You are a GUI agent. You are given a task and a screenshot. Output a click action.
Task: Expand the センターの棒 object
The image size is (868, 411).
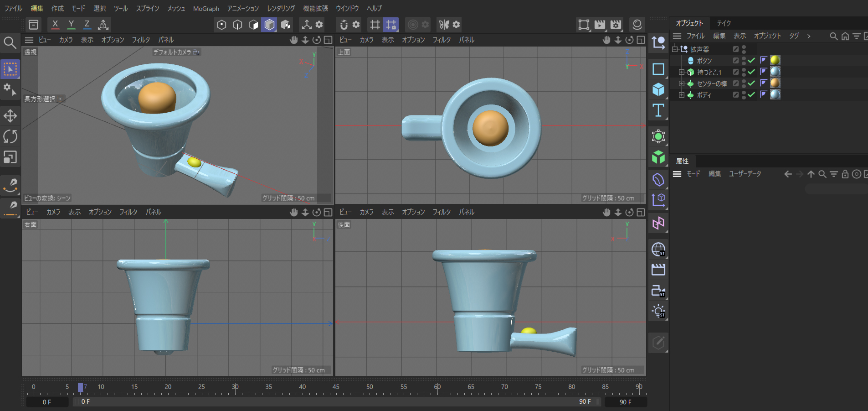682,83
